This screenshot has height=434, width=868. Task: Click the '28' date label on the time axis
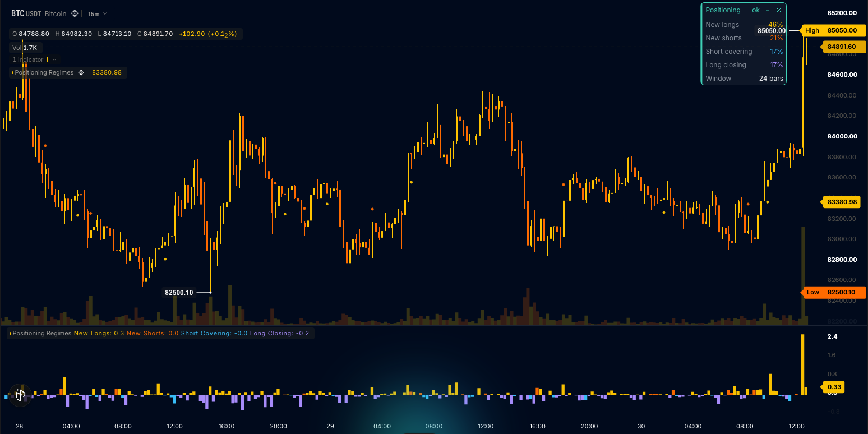coord(20,426)
